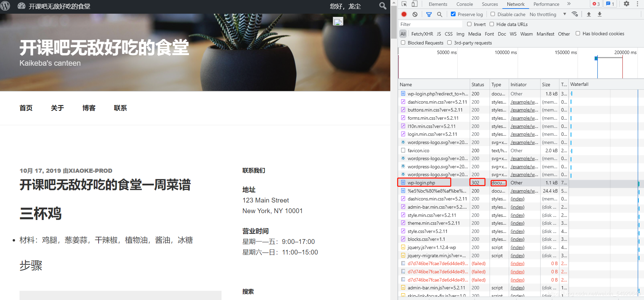This screenshot has width=644, height=300.
Task: Click the site title in header banner
Action: point(104,48)
